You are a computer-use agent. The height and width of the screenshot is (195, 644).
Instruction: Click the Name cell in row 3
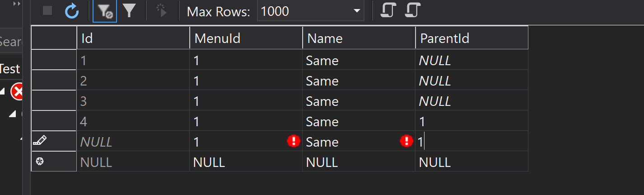tap(358, 101)
